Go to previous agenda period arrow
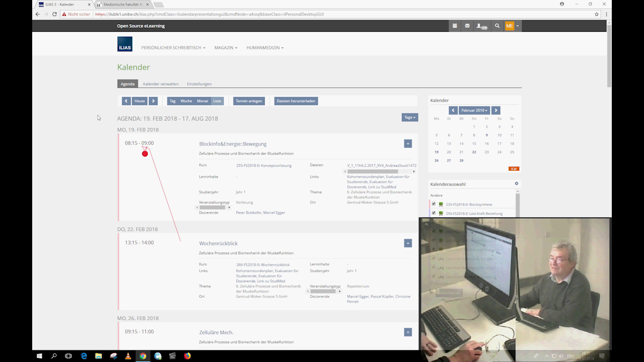644x362 pixels. pos(126,101)
